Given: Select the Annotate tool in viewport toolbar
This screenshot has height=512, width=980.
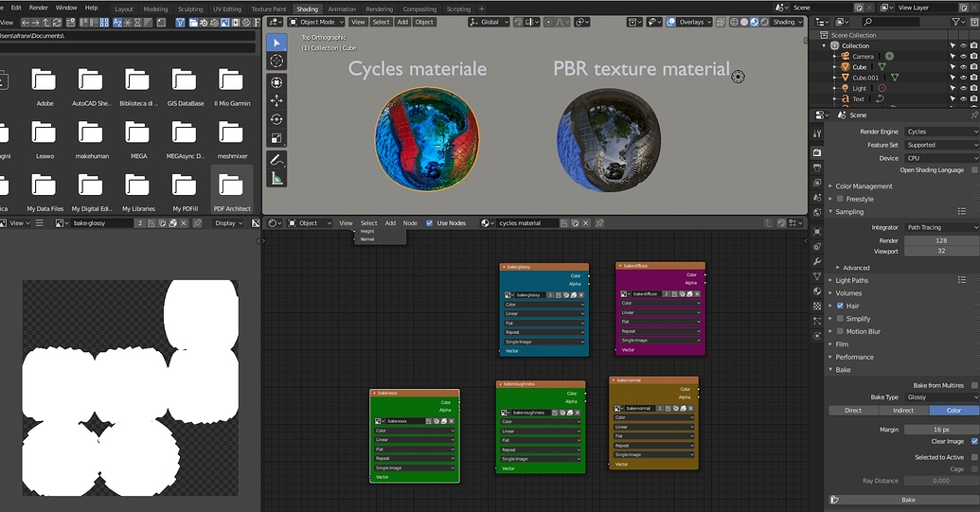Looking at the screenshot, I should click(x=276, y=160).
